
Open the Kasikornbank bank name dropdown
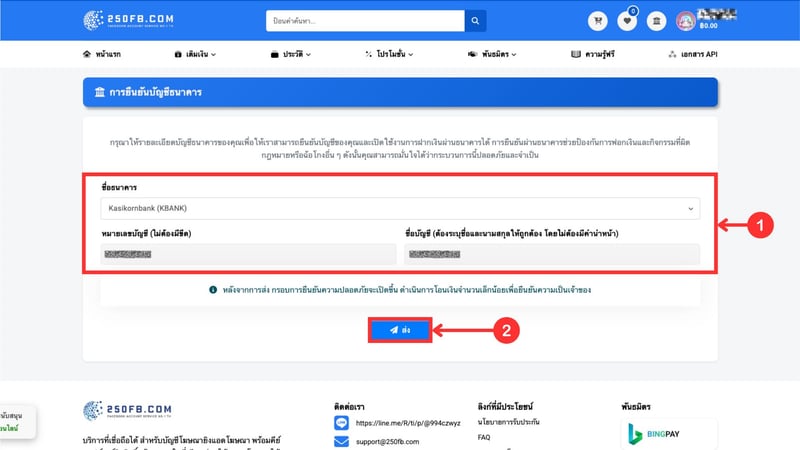coord(400,208)
